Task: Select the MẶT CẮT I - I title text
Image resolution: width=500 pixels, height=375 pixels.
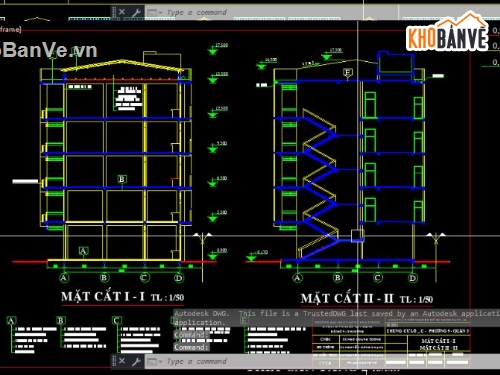Action: pos(103,296)
